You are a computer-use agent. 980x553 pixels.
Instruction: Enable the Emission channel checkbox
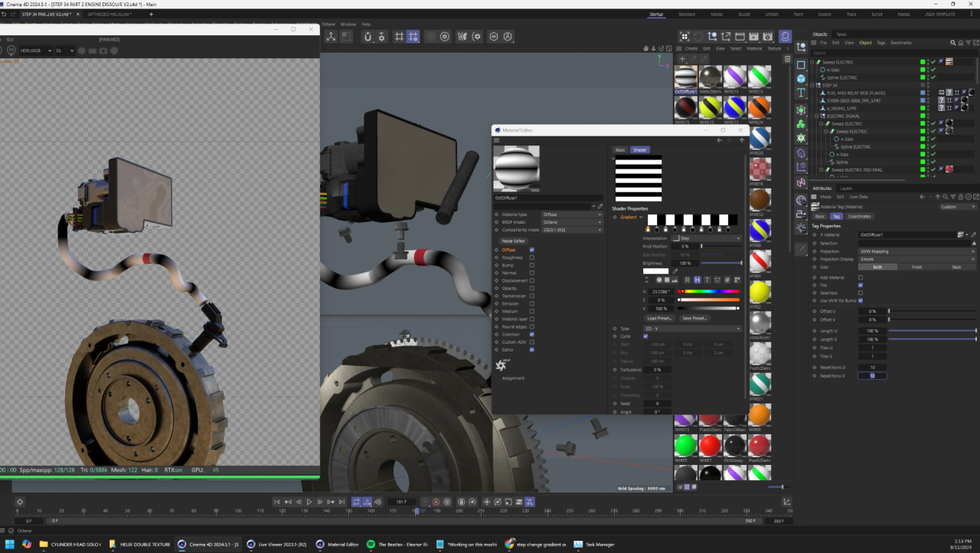(532, 303)
